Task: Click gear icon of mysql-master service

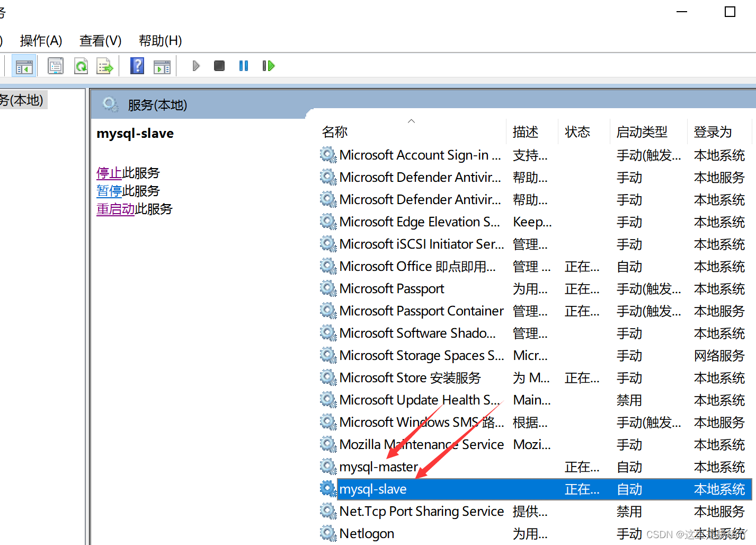Action: [328, 467]
